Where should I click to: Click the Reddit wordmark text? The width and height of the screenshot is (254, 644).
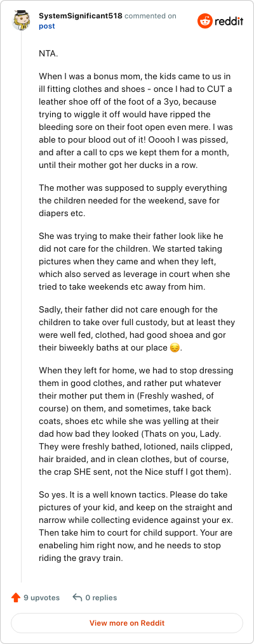[x=229, y=21]
